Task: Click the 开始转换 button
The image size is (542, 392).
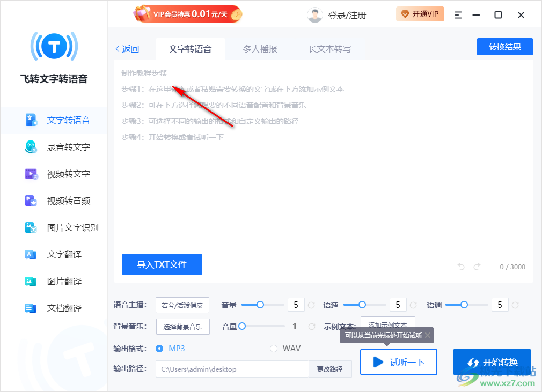Action: point(492,362)
